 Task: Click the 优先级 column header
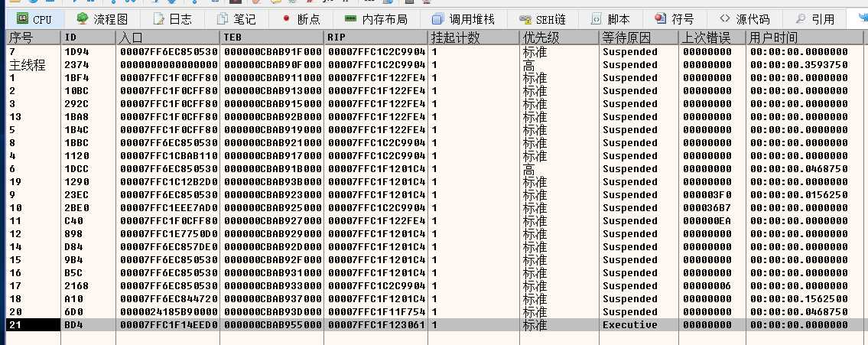pyautogui.click(x=560, y=37)
